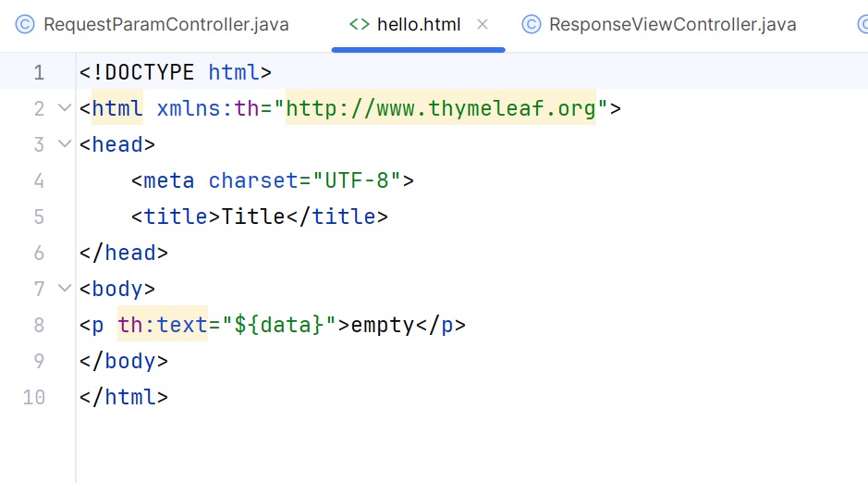
Task: Click line number 8 in the gutter
Action: [39, 325]
